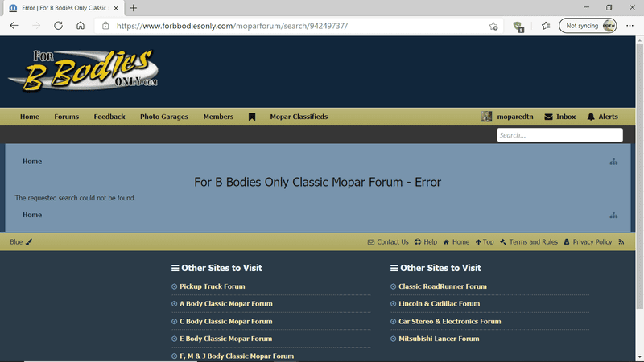The width and height of the screenshot is (644, 362).
Task: Visit the C Body Classic Mopar Forum
Action: click(x=226, y=321)
